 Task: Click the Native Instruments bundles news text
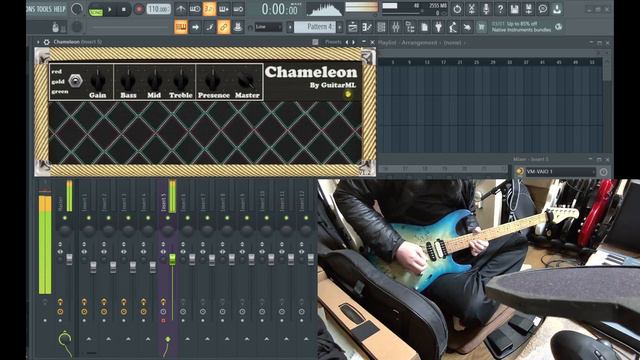pyautogui.click(x=521, y=30)
